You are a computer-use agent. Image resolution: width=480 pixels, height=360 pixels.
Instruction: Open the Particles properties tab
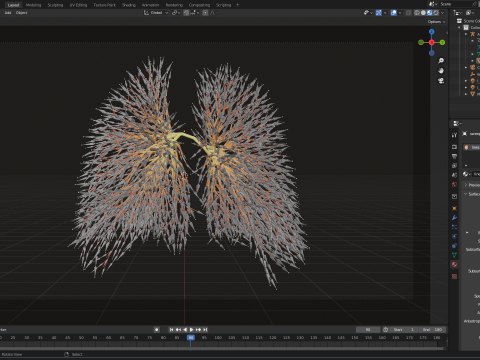454,227
